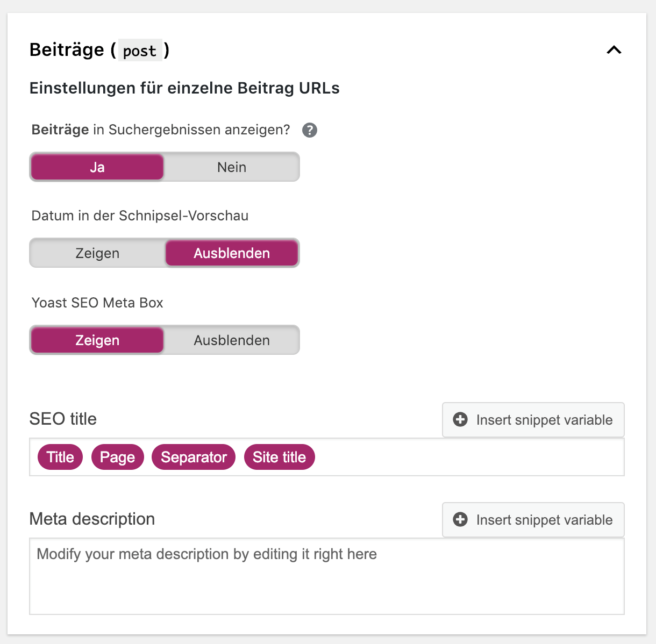656x644 pixels.
Task: Select Ja for showing Beiträge in search
Action: pyautogui.click(x=97, y=167)
